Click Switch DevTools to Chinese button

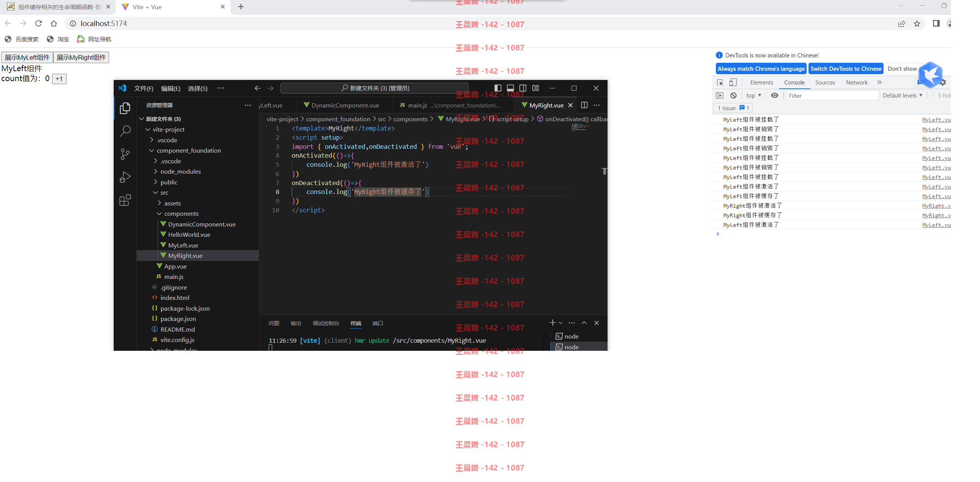[x=846, y=69]
